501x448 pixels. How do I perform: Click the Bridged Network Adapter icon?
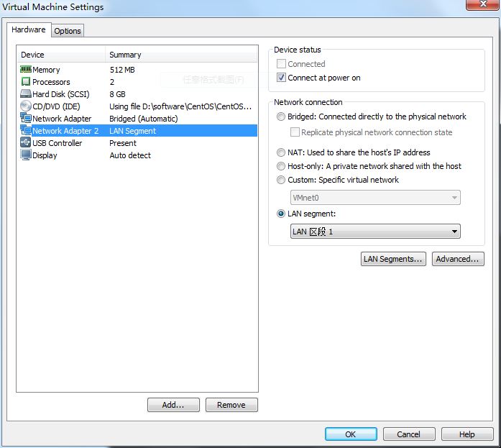coord(26,119)
